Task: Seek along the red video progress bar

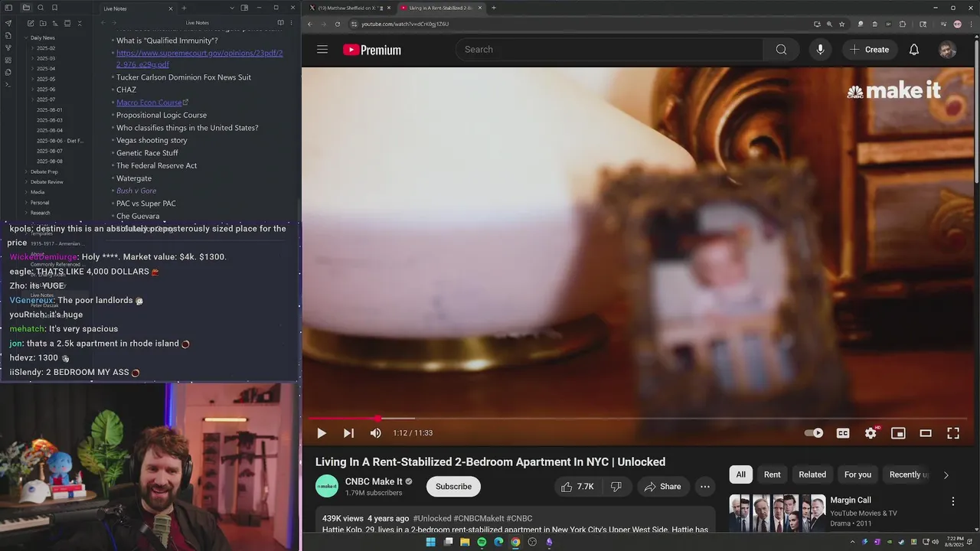Action: point(638,419)
